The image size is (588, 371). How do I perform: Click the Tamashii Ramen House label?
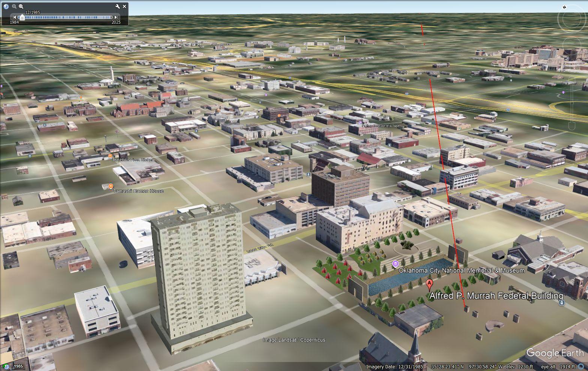click(138, 191)
